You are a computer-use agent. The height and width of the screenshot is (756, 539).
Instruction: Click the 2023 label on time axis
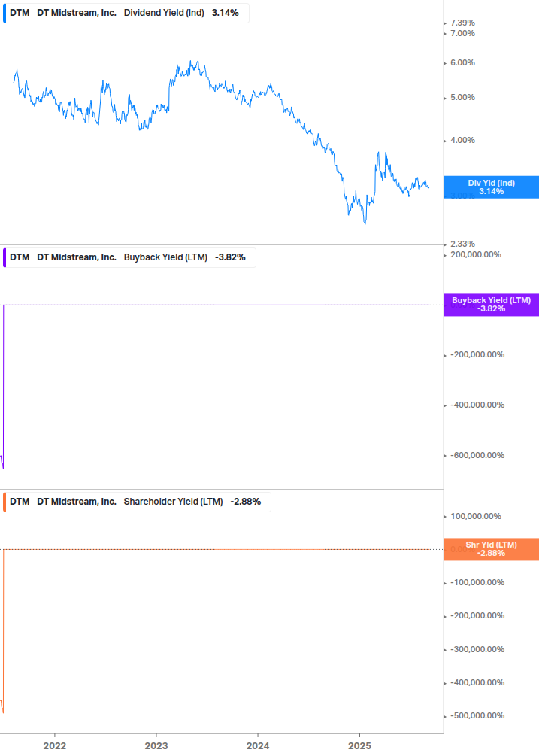[156, 746]
